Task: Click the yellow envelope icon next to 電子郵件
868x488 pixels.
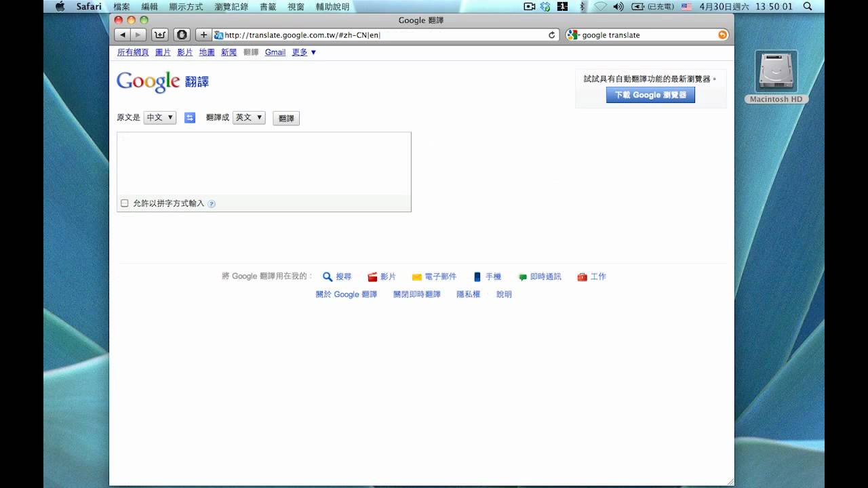Action: pyautogui.click(x=417, y=277)
